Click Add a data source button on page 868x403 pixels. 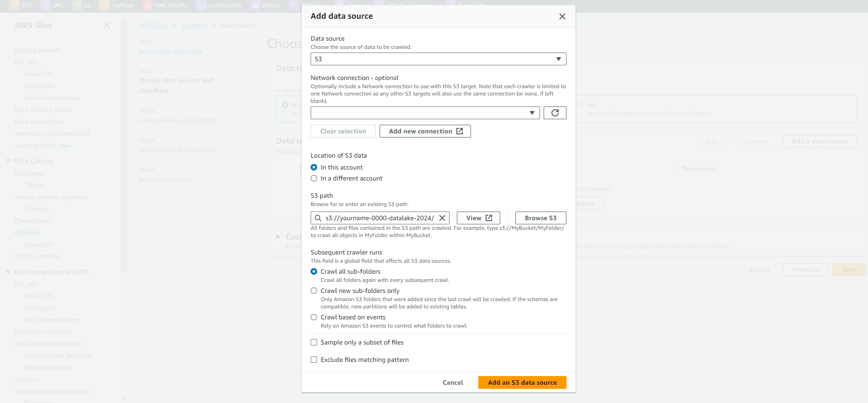[820, 141]
